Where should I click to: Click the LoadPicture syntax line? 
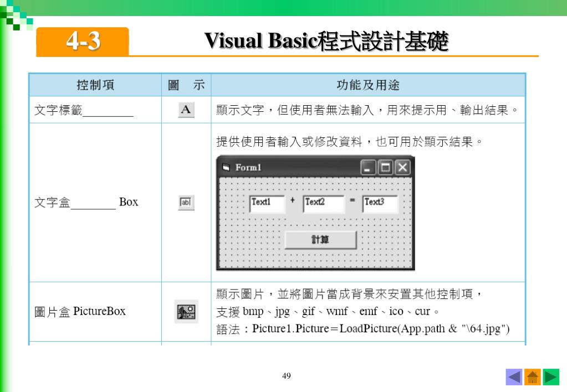pyautogui.click(x=363, y=329)
